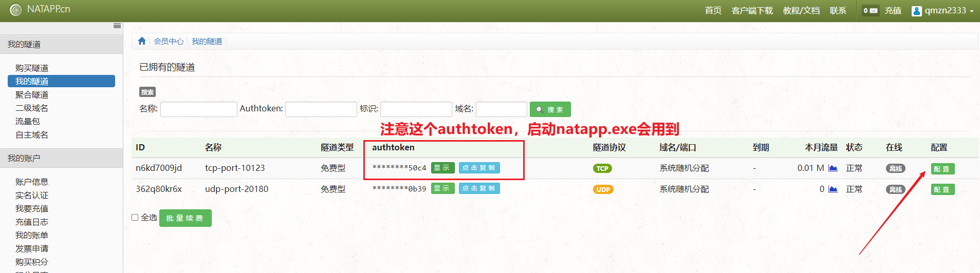The width and height of the screenshot is (980, 273).
Task: Select 二级域名 in the sidebar
Action: pyautogui.click(x=32, y=108)
